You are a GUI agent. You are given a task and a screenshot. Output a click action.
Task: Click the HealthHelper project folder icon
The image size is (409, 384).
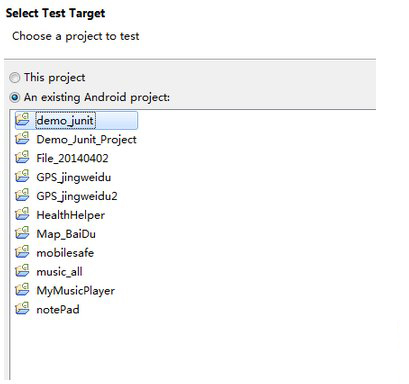coord(22,214)
